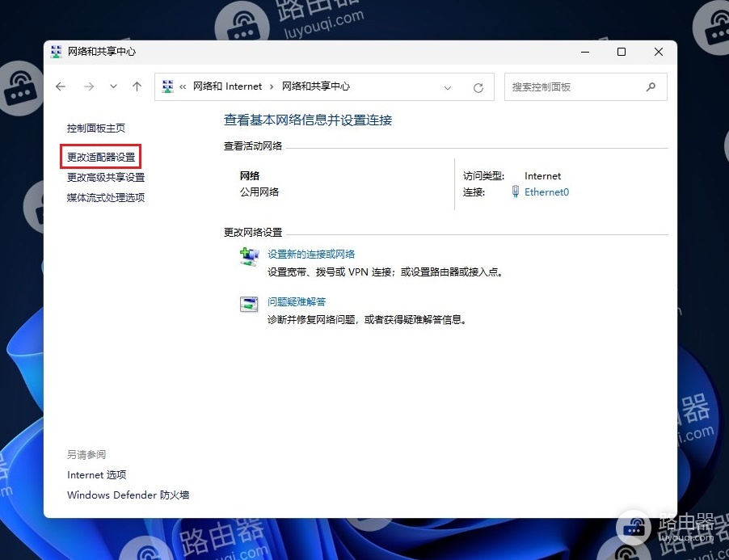
Task: Click the 查看基本网络信息并设置连接 heading
Action: [308, 120]
